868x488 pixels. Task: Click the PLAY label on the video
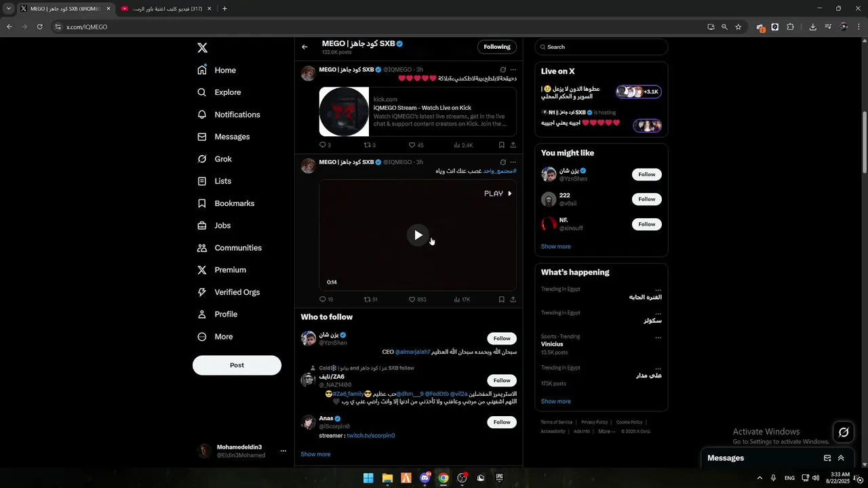point(498,194)
